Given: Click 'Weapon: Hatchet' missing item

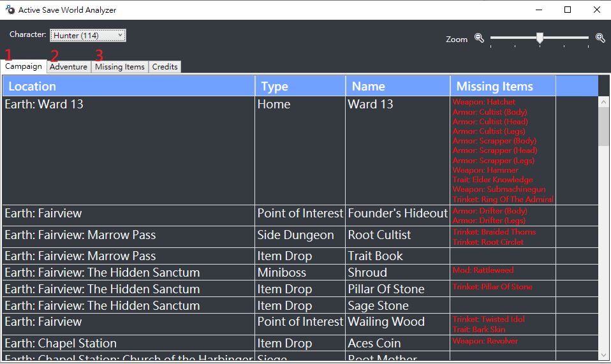Looking at the screenshot, I should tap(483, 102).
